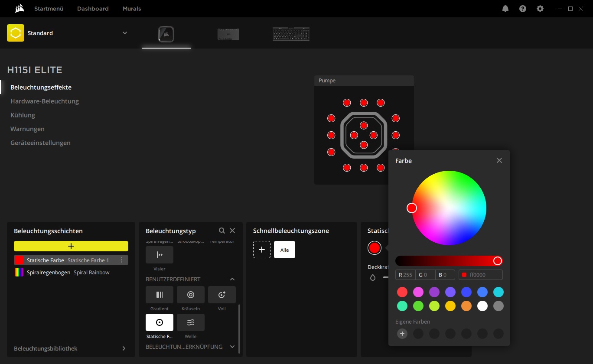Click the opacity droplet icon
The height and width of the screenshot is (364, 593).
(x=372, y=277)
